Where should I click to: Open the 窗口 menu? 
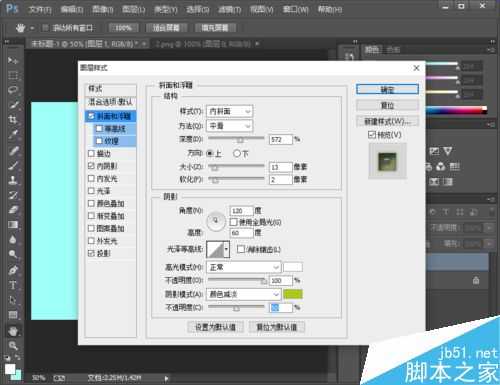pos(296,9)
